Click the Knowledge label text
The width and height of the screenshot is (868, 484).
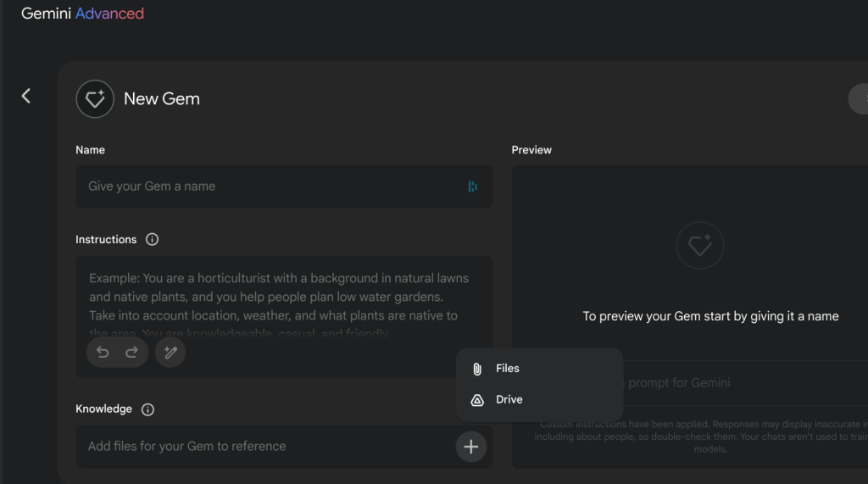point(103,409)
